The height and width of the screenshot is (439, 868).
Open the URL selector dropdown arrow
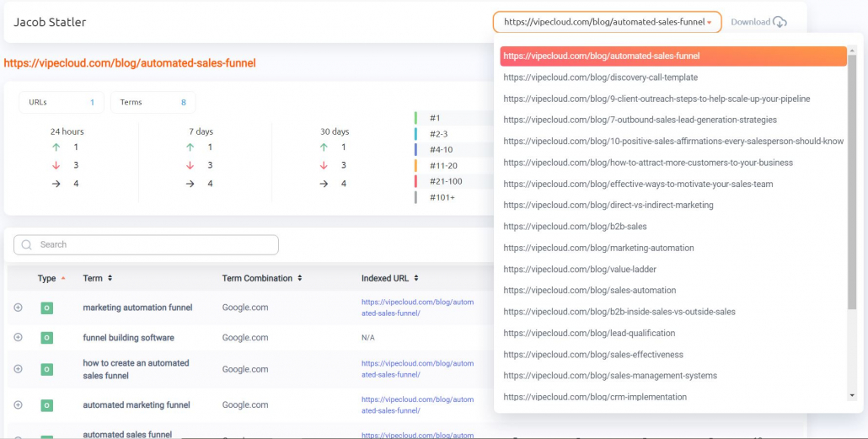click(x=709, y=23)
